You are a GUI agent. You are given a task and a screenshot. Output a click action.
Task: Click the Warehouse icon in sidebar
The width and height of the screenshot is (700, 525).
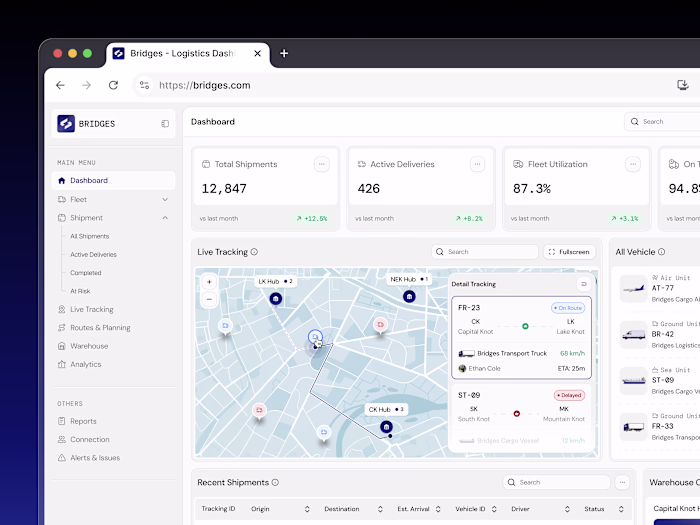pos(62,346)
